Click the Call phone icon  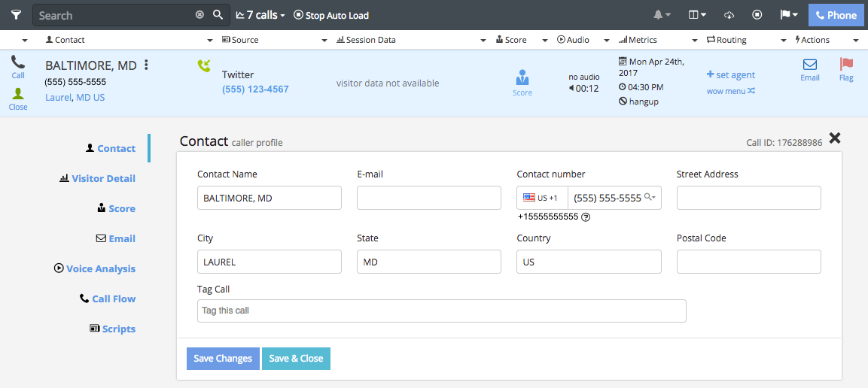point(17,63)
